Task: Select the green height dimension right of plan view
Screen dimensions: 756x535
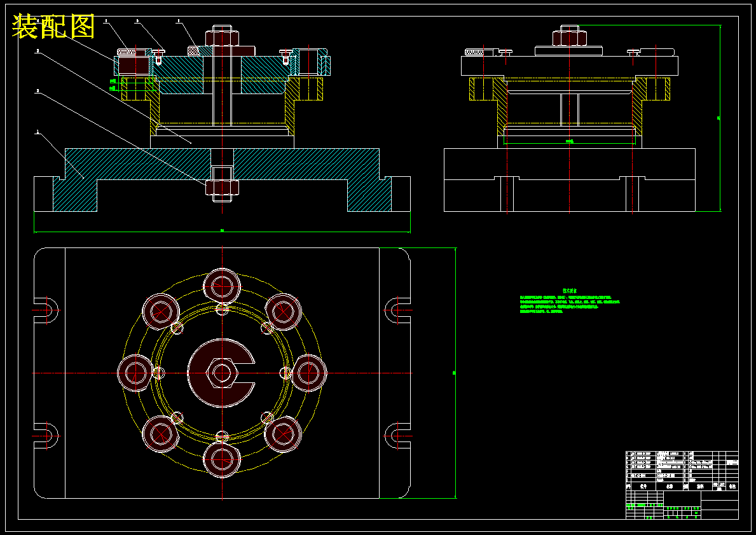Action: 455,373
